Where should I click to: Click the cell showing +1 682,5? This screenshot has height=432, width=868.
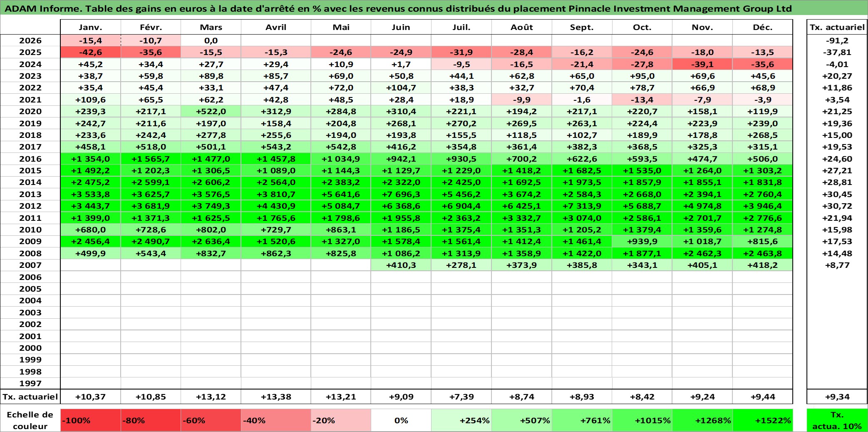coord(582,170)
